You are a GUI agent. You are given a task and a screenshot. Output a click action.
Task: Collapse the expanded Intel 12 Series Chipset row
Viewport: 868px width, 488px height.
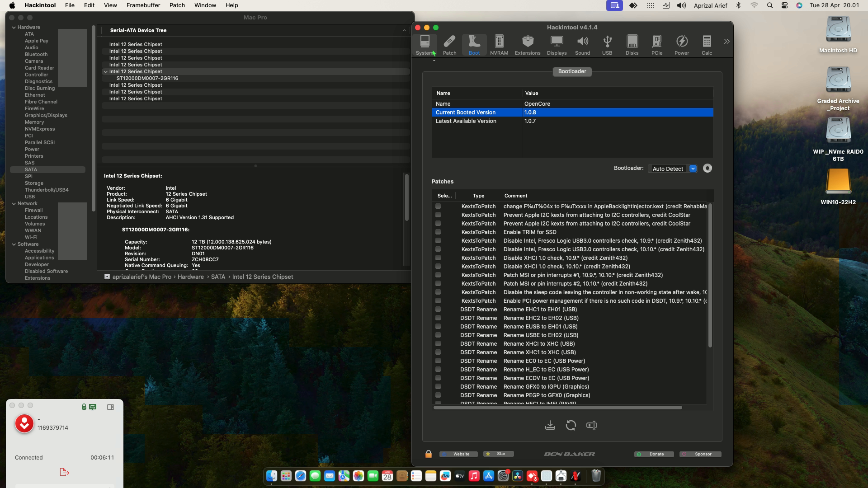click(105, 72)
